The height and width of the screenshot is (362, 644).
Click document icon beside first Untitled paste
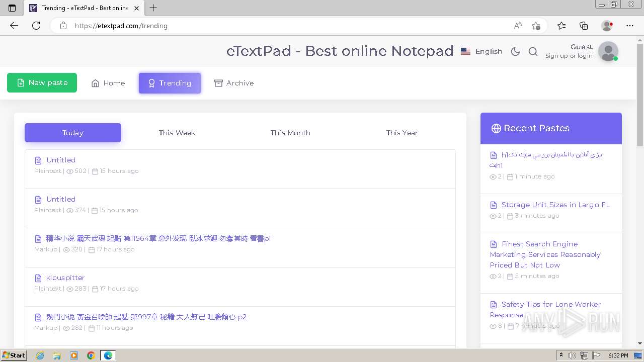[x=38, y=160]
